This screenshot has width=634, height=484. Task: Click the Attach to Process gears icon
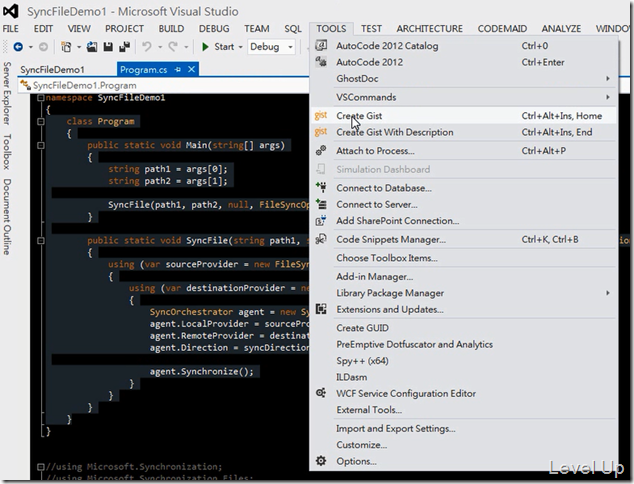tap(321, 150)
